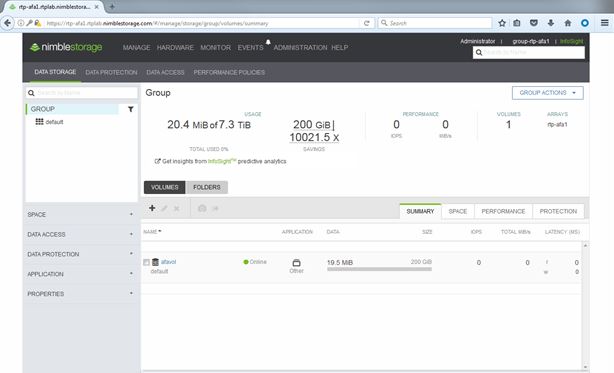Click the site identity info icon
This screenshot has width=614, height=373.
pyautogui.click(x=20, y=23)
